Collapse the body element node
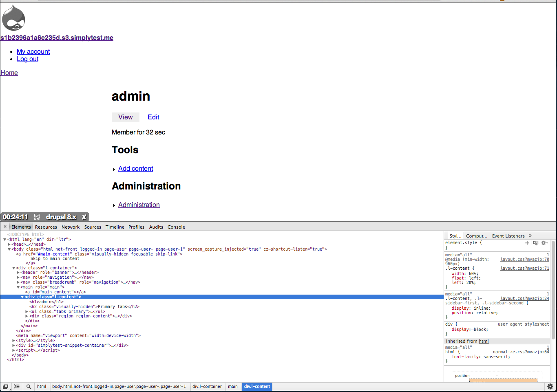The image size is (557, 392). click(x=9, y=249)
